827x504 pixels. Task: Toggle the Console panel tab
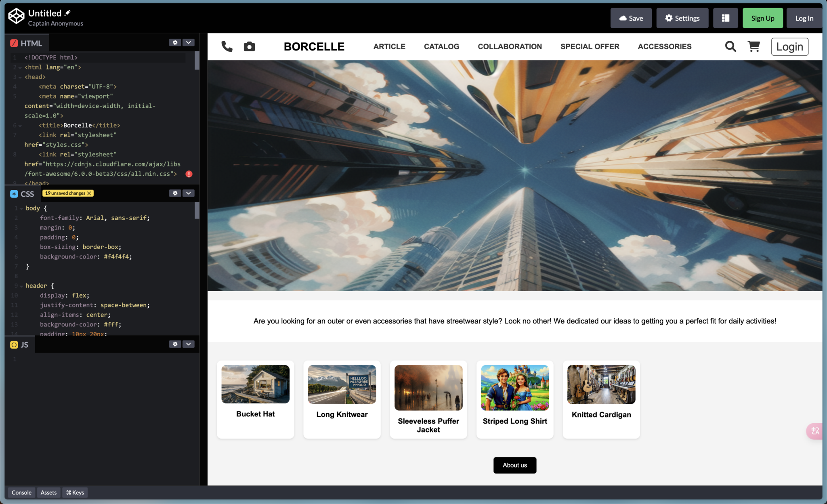coord(21,492)
